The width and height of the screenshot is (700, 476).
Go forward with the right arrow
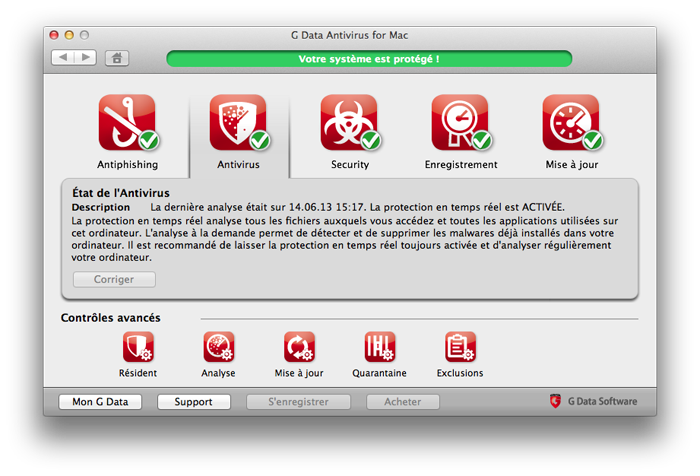85,57
